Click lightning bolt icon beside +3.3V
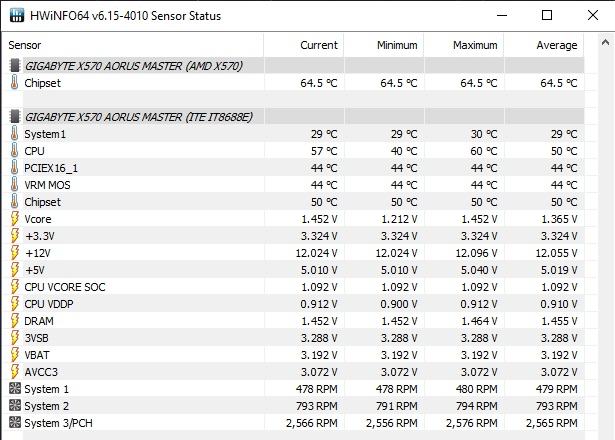This screenshot has width=615, height=440. tap(15, 236)
